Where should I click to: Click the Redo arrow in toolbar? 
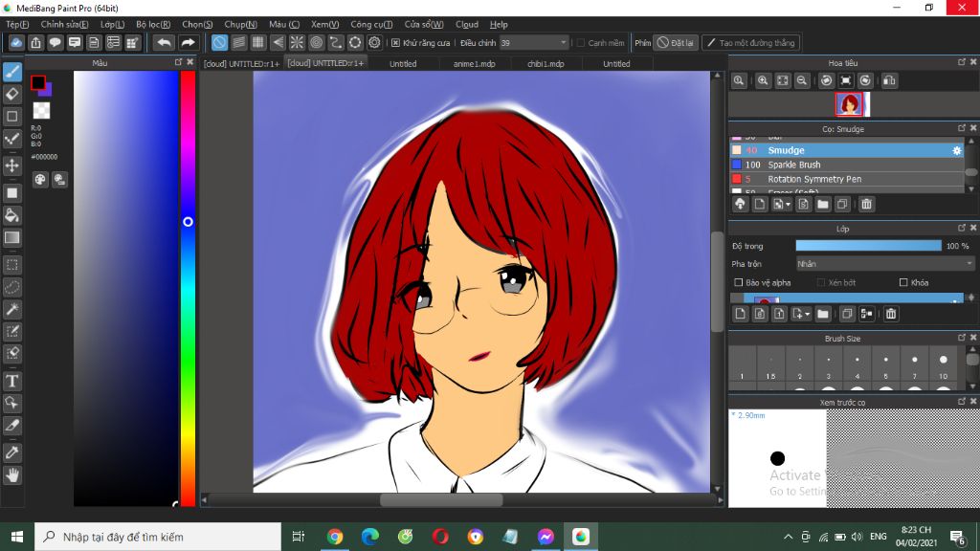point(188,42)
